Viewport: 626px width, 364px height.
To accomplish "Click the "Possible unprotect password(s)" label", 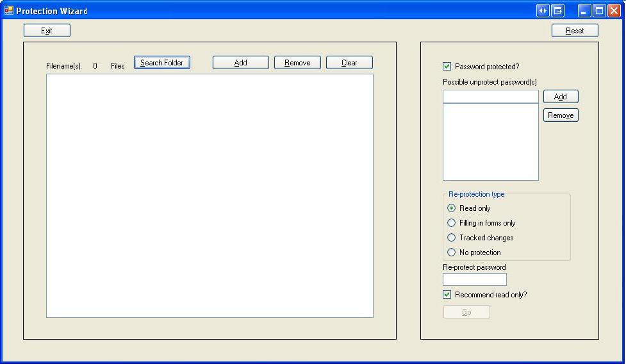I will tap(490, 82).
